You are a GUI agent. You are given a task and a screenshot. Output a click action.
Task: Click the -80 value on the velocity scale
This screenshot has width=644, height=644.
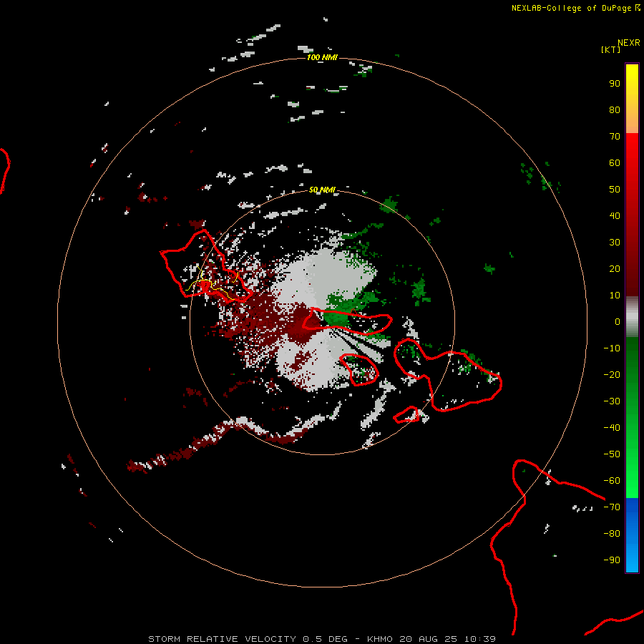pos(612,534)
